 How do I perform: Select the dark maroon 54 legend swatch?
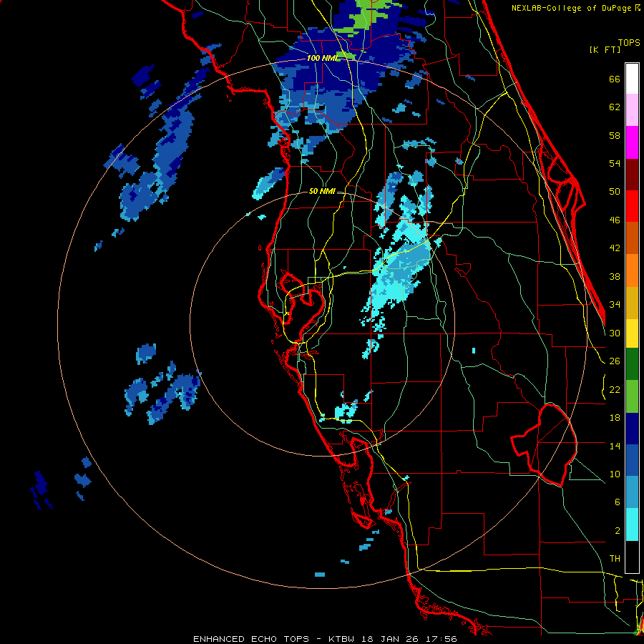(x=632, y=175)
